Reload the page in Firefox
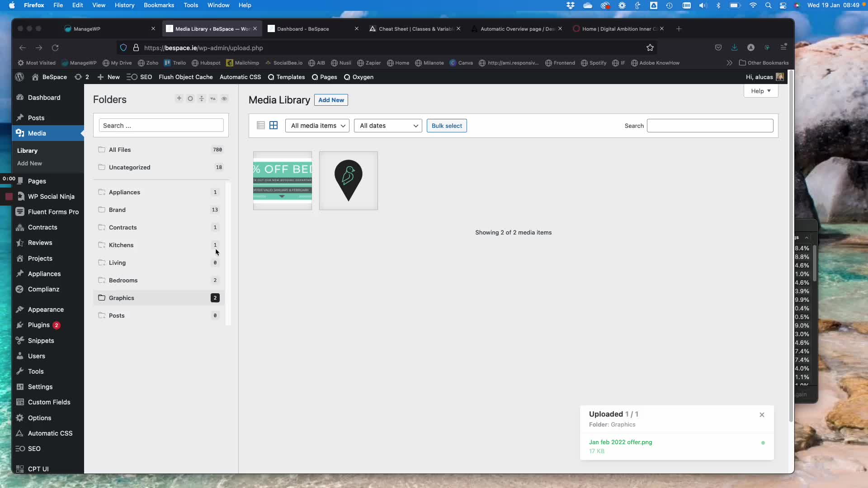Viewport: 868px width, 488px height. click(x=55, y=48)
